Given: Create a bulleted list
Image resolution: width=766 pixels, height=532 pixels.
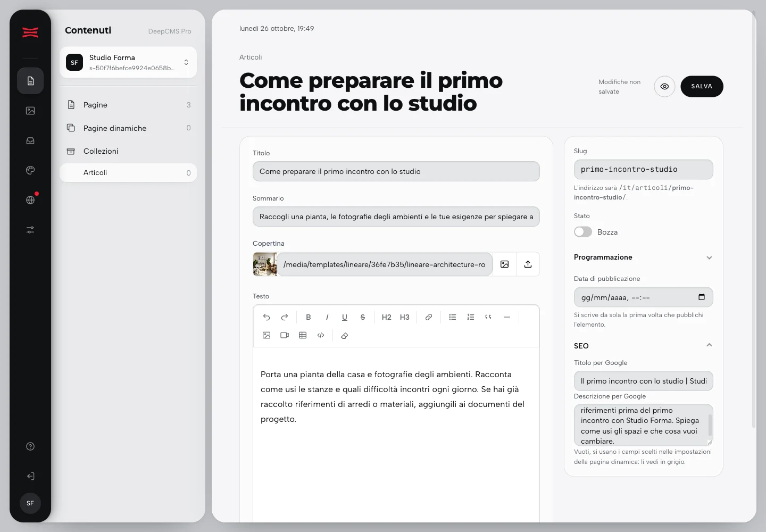Looking at the screenshot, I should point(453,317).
